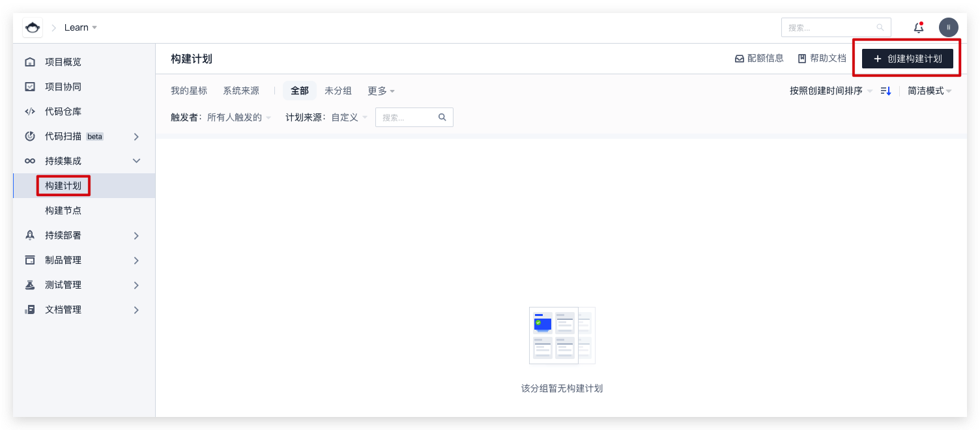Filter plans by 系统来源
The height and width of the screenshot is (430, 980).
pos(241,91)
